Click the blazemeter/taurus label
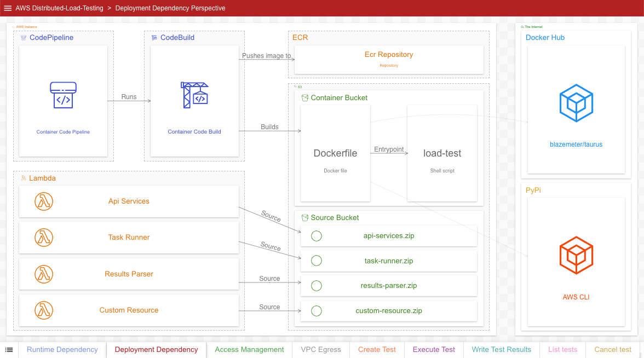644x358 pixels. click(576, 145)
